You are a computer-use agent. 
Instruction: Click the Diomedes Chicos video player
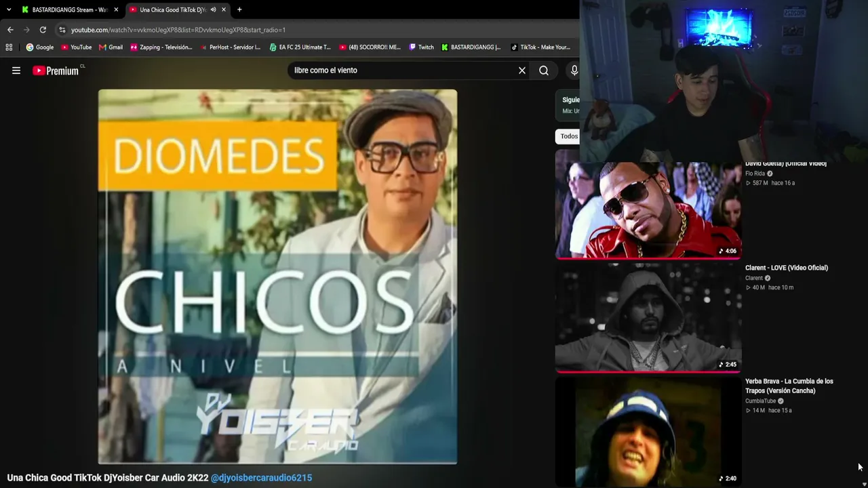[x=277, y=277]
